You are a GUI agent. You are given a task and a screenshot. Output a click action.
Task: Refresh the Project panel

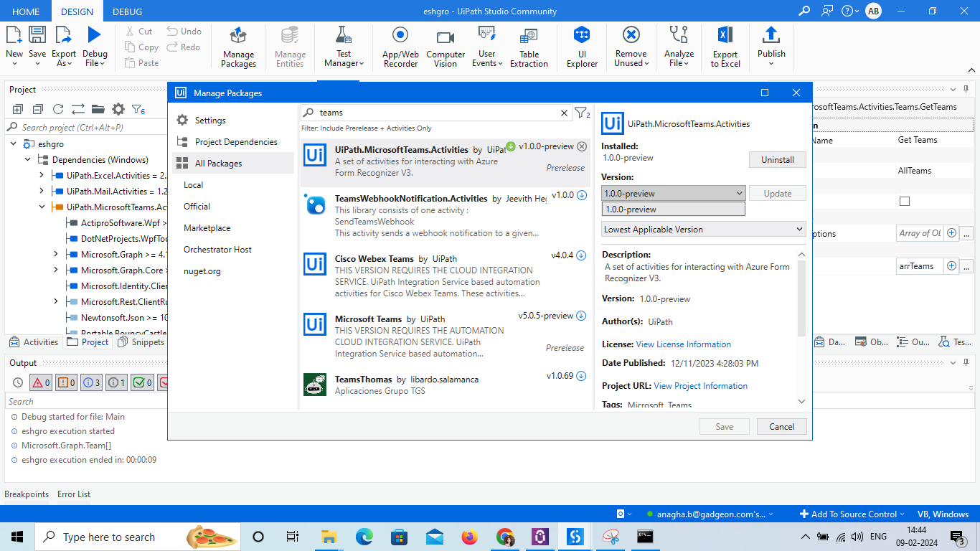58,109
